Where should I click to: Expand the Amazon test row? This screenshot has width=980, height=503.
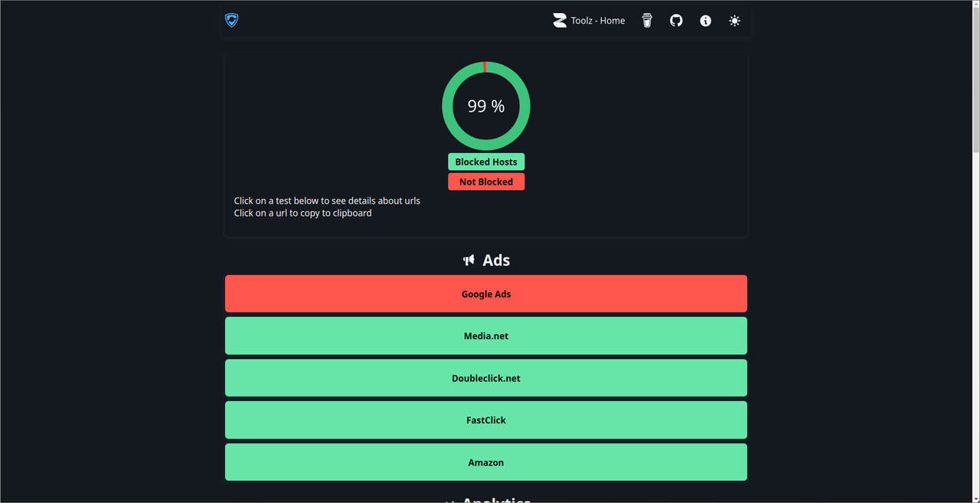click(486, 462)
